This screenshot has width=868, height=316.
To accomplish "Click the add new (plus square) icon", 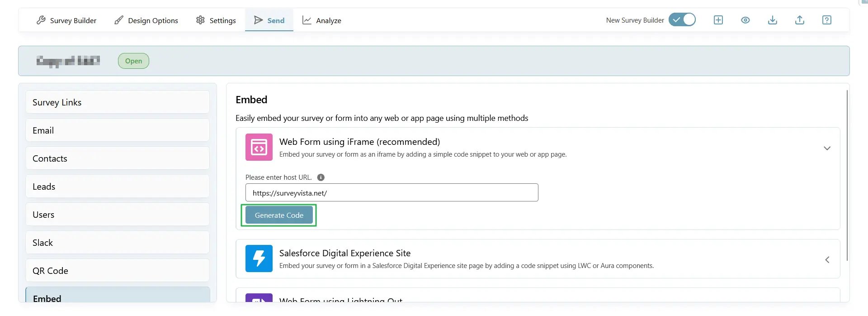I will click(x=718, y=20).
